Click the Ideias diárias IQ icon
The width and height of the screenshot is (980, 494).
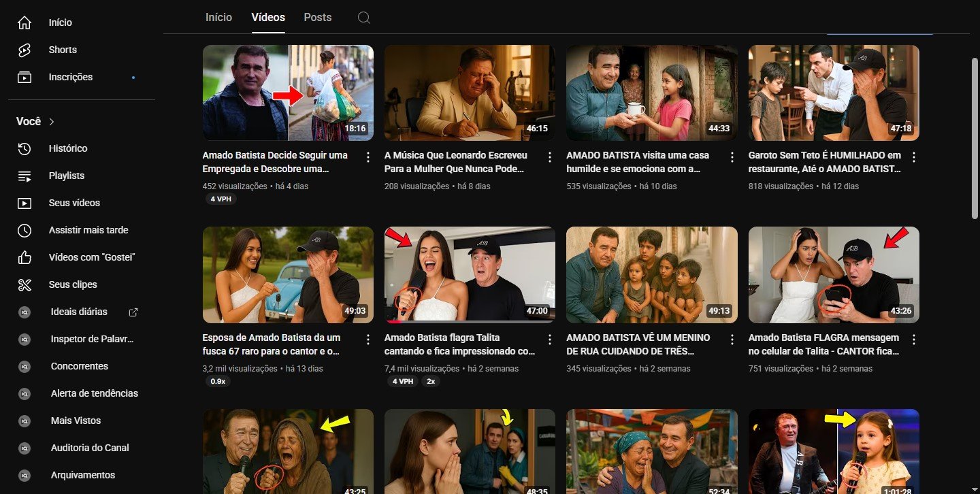pyautogui.click(x=24, y=312)
